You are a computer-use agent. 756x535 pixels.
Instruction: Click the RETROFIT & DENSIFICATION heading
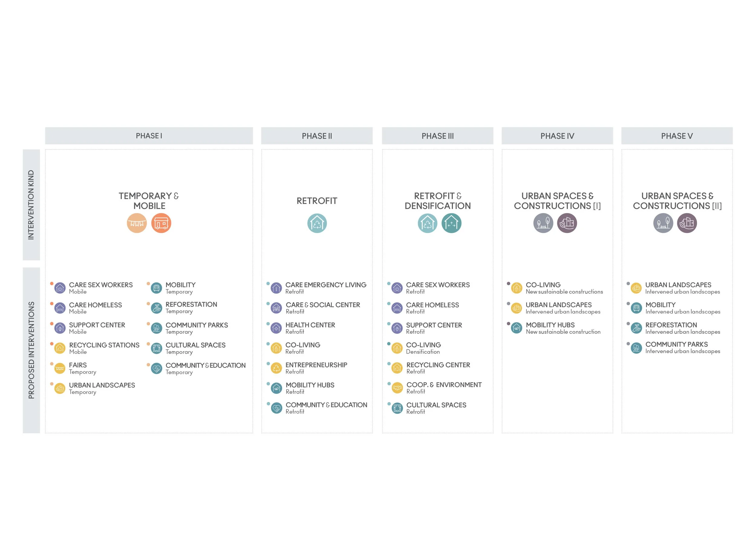tap(438, 201)
